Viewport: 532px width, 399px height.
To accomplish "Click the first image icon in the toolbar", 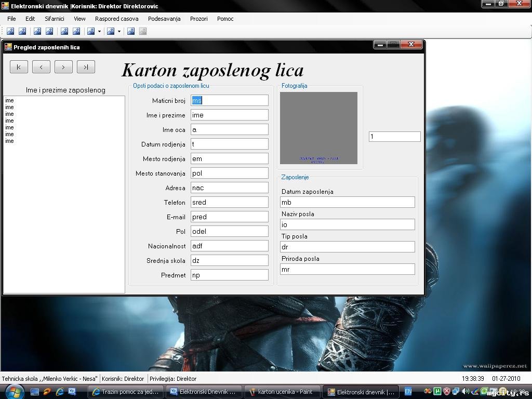I will pyautogui.click(x=10, y=31).
